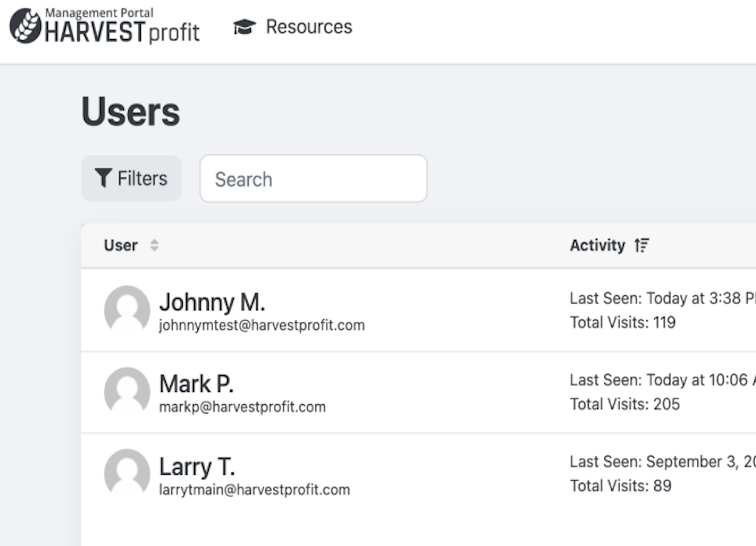Click Mark P.'s avatar icon
The width and height of the screenshot is (756, 546).
pos(127,391)
